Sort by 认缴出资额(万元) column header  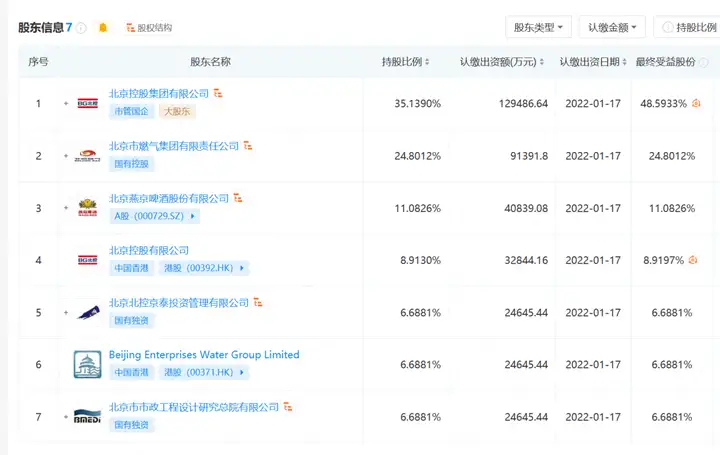(x=502, y=62)
